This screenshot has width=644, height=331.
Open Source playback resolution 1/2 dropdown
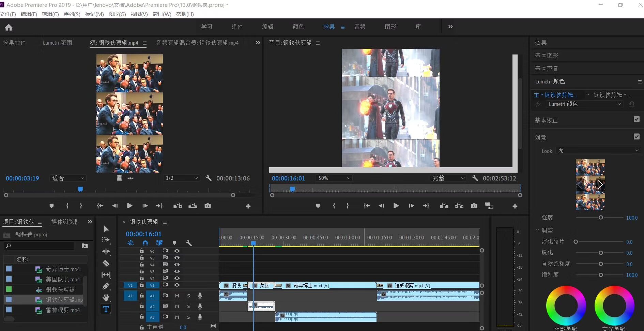tap(182, 178)
